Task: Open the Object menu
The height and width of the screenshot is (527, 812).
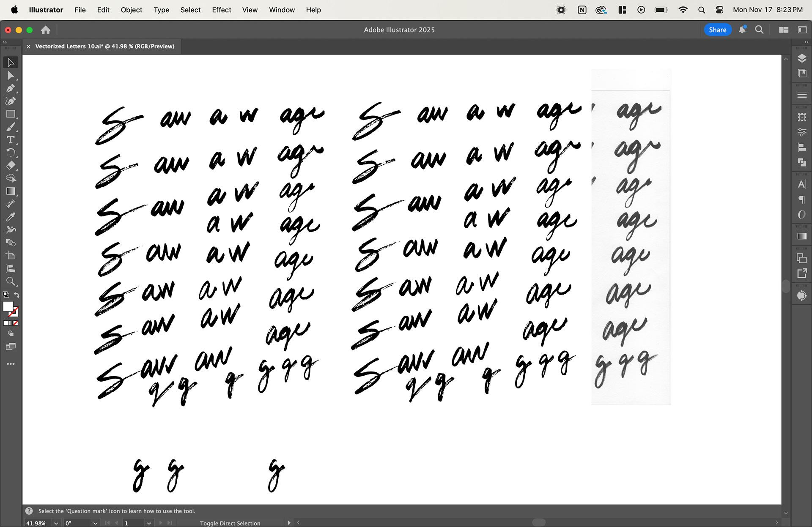Action: 131,10
